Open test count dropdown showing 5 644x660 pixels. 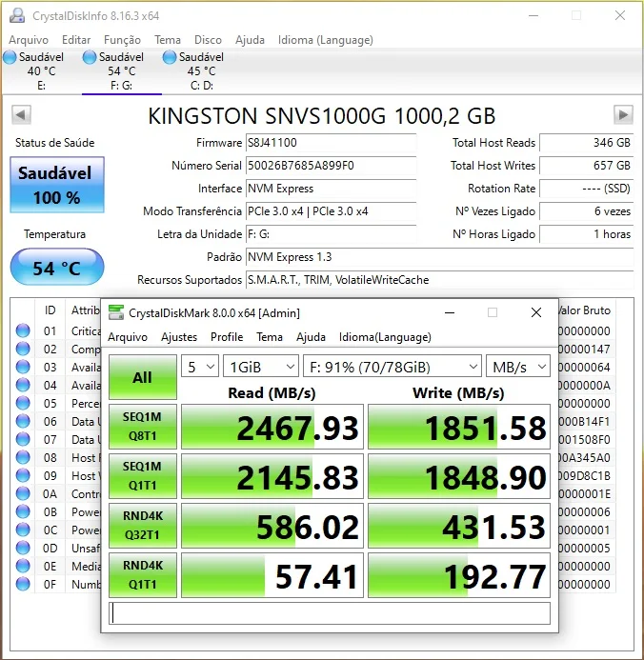point(200,367)
